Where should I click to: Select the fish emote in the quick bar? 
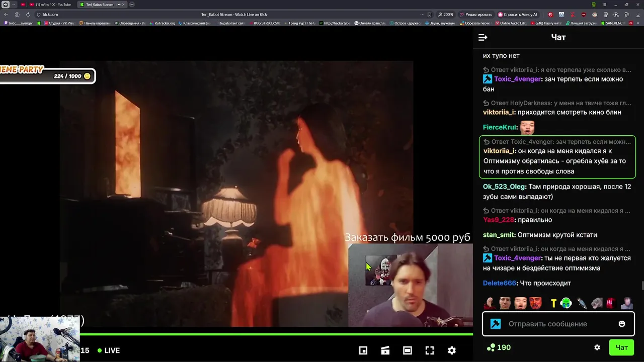point(597,303)
